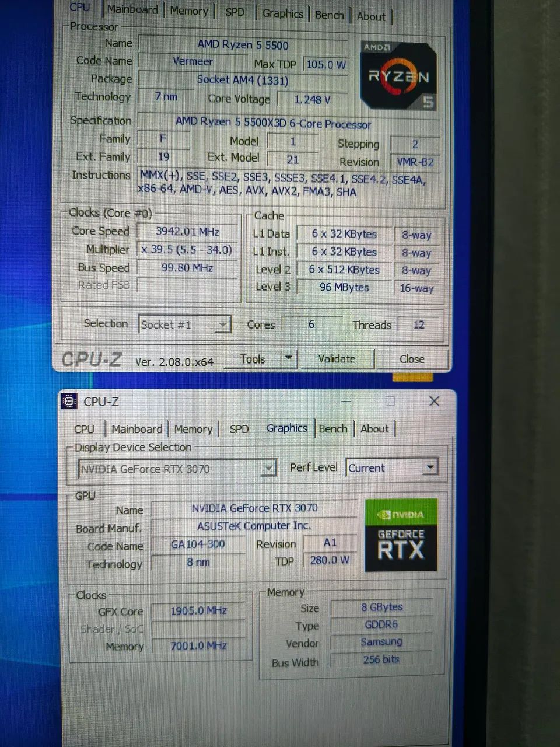The width and height of the screenshot is (560, 747).
Task: Click the Memory Vendor value Samsung
Action: 381,642
